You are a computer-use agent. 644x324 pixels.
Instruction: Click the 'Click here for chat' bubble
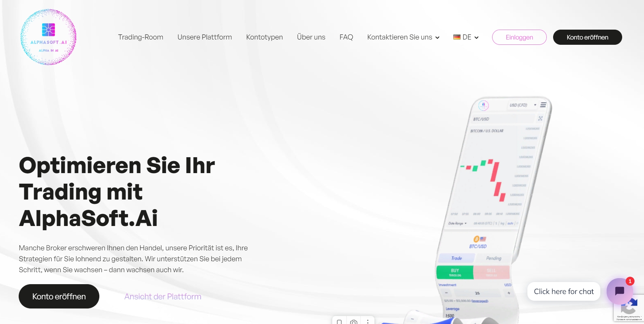tap(563, 292)
